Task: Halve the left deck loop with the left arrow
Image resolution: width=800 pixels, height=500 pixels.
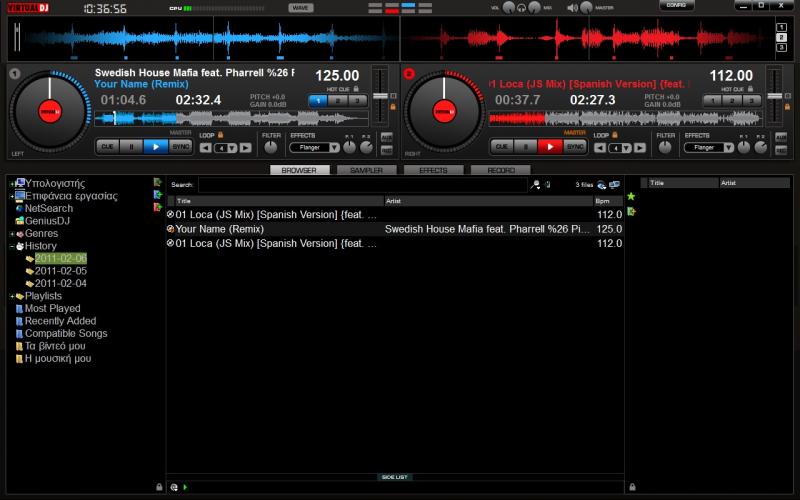Action: click(x=206, y=148)
